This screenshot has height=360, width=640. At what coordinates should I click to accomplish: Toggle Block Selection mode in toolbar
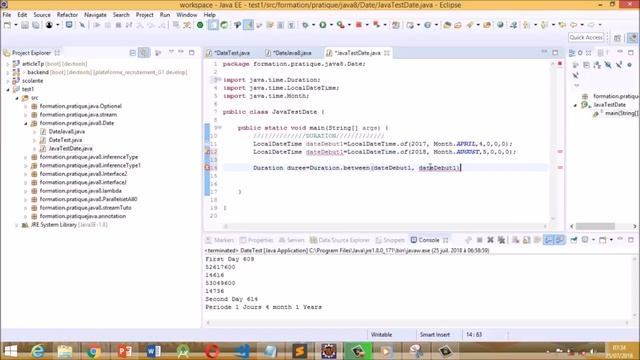280,25
